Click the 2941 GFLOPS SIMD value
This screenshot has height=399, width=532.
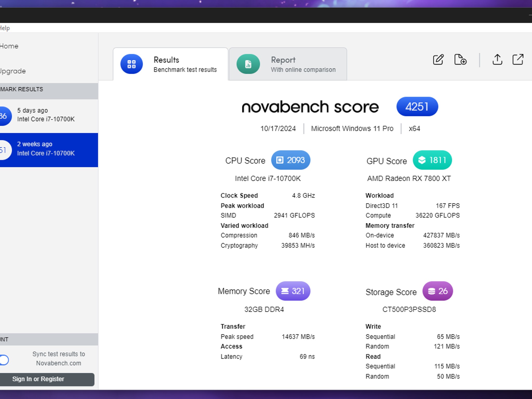[x=294, y=215]
